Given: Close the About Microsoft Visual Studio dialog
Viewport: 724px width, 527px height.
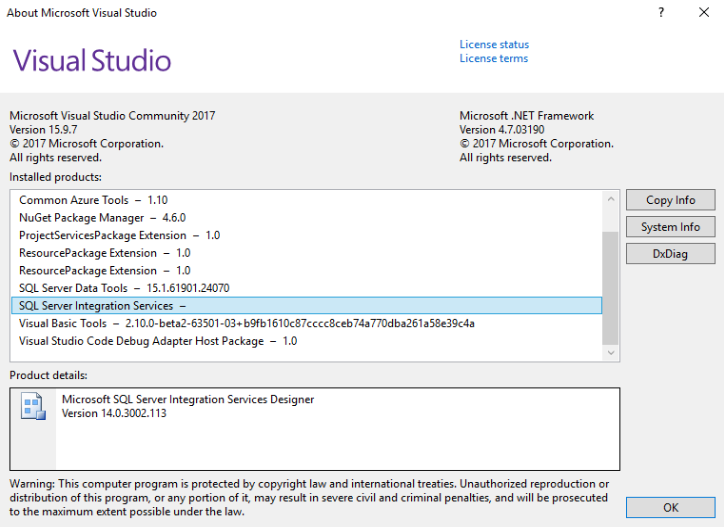Looking at the screenshot, I should pos(704,12).
